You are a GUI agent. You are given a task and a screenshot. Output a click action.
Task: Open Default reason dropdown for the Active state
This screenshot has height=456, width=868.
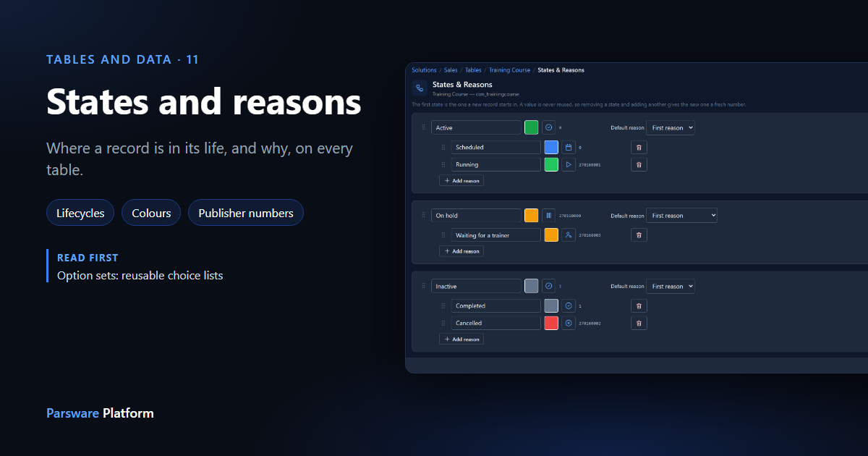tap(671, 127)
